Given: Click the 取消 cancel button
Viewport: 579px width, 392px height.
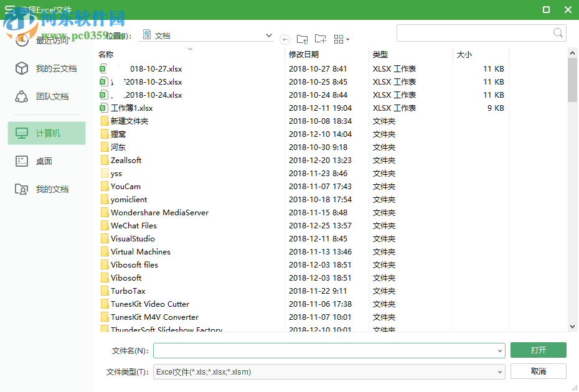Looking at the screenshot, I should point(538,371).
